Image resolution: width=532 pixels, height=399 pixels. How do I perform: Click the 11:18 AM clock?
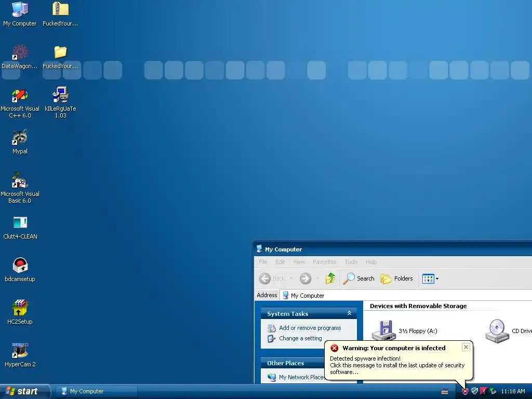coord(513,391)
